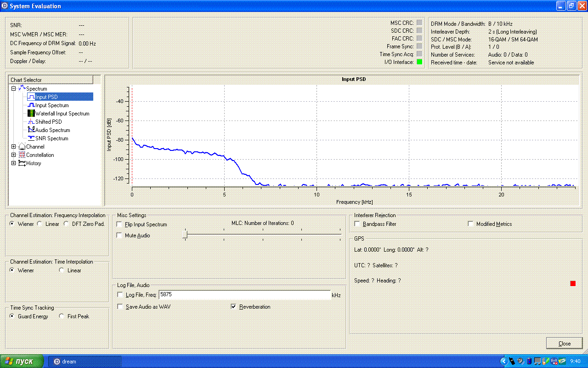Screen dimensions: 588x368
Task: Show the Waterfall Input Spectrum icon
Action: (31, 114)
